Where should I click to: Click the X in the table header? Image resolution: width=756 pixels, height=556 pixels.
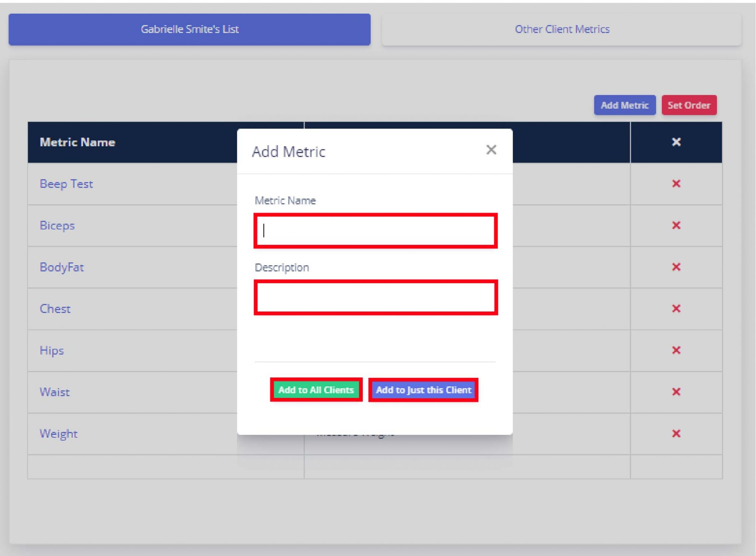click(676, 142)
